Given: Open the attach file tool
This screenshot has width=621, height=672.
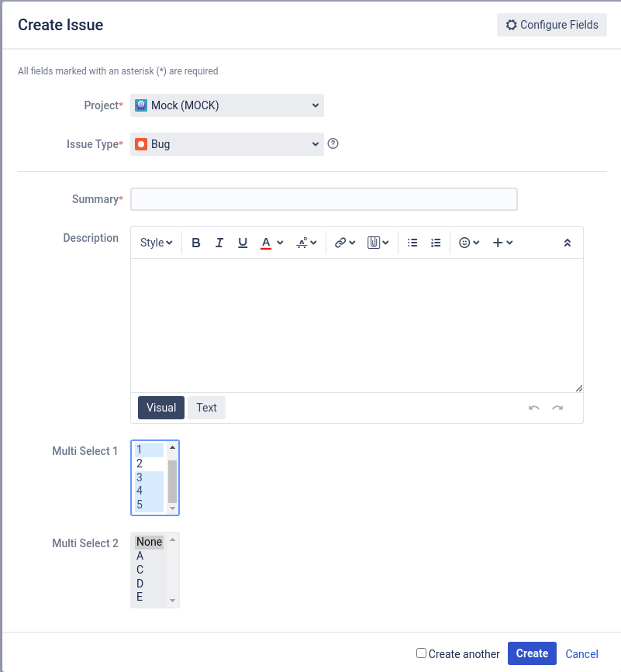Looking at the screenshot, I should (x=374, y=243).
